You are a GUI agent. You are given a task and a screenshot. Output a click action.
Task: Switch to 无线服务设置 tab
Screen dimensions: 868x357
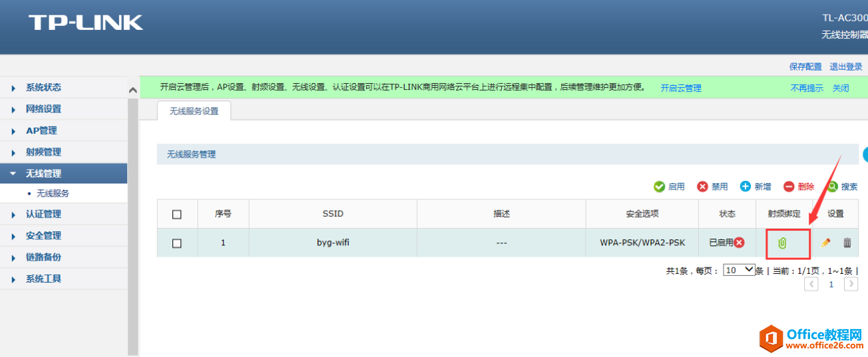[194, 111]
